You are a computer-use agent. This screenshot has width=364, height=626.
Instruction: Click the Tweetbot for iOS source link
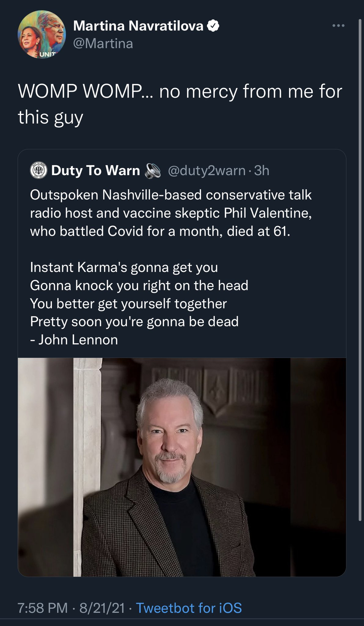[x=189, y=608]
